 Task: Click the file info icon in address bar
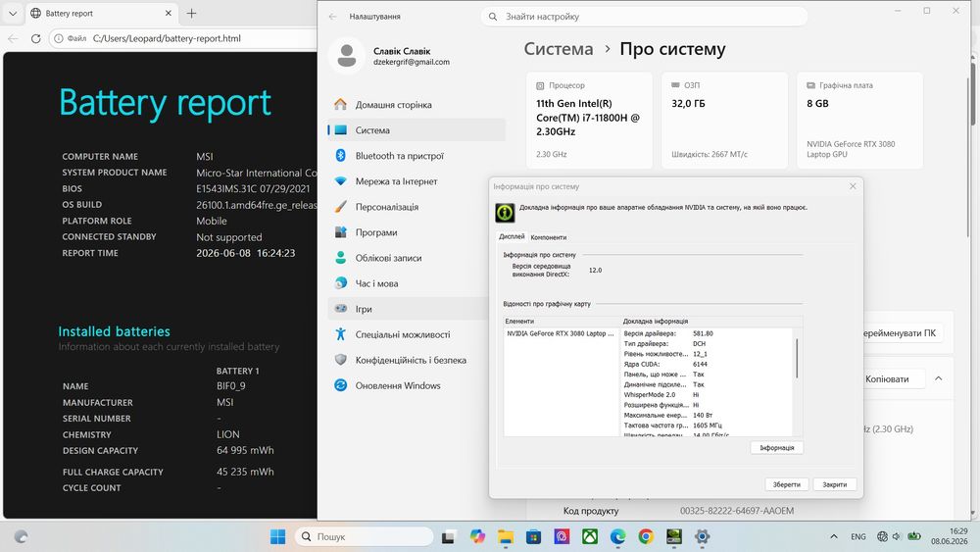click(58, 39)
